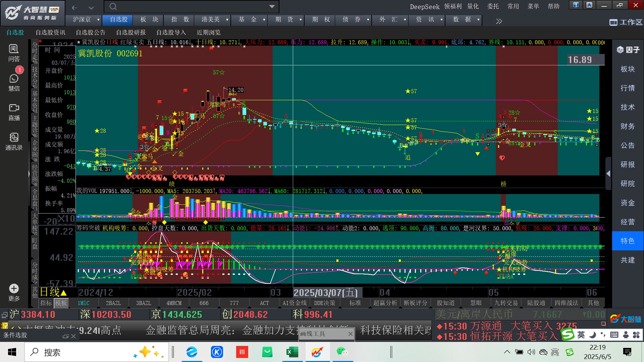Image resolution: width=644 pixels, height=362 pixels.
Task: Click the back arrow in the top bar
Action: [75, 7]
